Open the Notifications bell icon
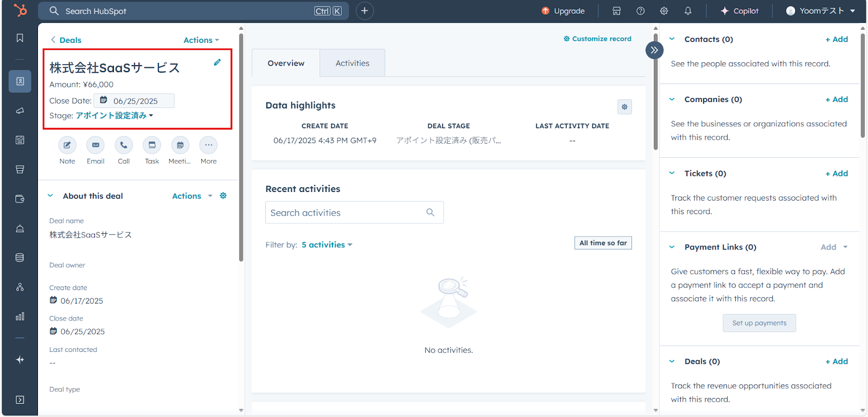868x417 pixels. (x=688, y=11)
